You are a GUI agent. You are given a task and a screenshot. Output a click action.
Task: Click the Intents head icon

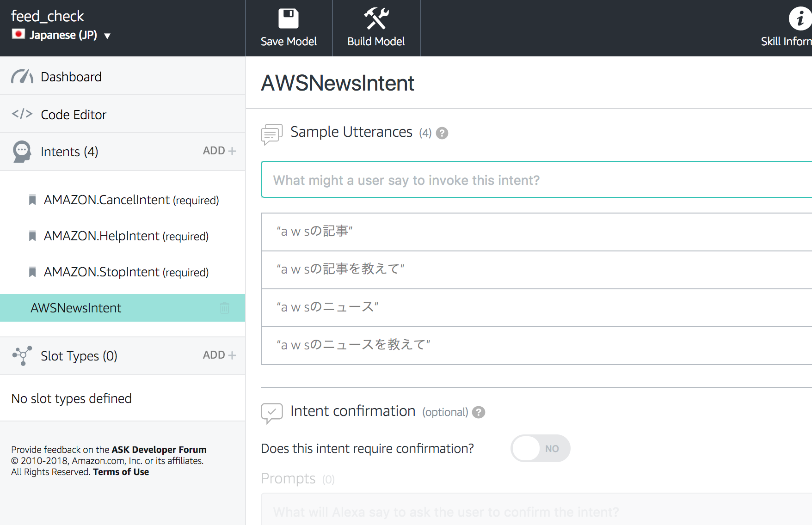pos(22,152)
